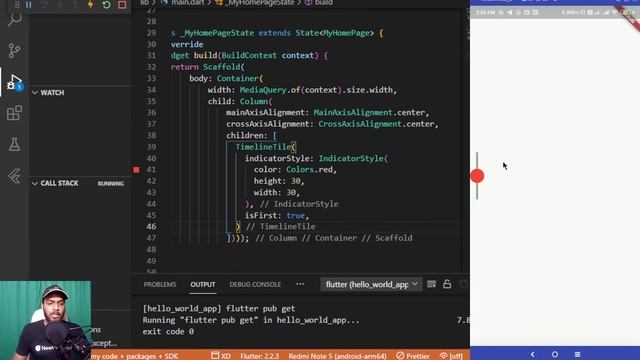This screenshot has width=640, height=360.
Task: Tap the red timeline indicator dot on phone
Action: click(477, 176)
